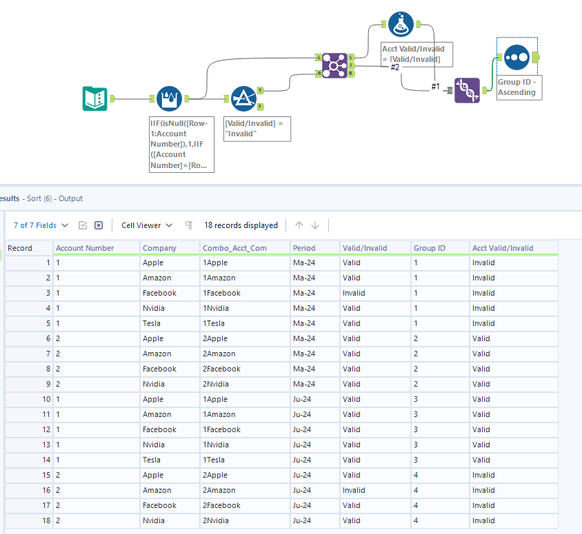Image resolution: width=582 pixels, height=534 pixels.
Task: Select the Apple cell in record 15
Action: (170, 475)
